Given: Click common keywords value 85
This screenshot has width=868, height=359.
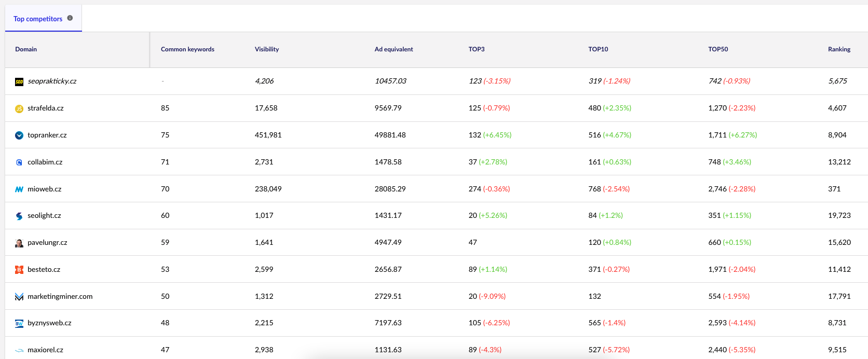Looking at the screenshot, I should 165,108.
